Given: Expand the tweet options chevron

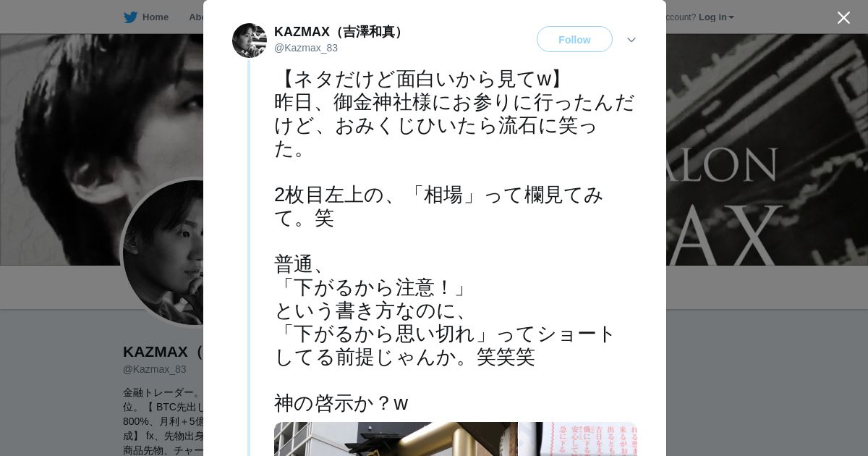Looking at the screenshot, I should coord(631,40).
